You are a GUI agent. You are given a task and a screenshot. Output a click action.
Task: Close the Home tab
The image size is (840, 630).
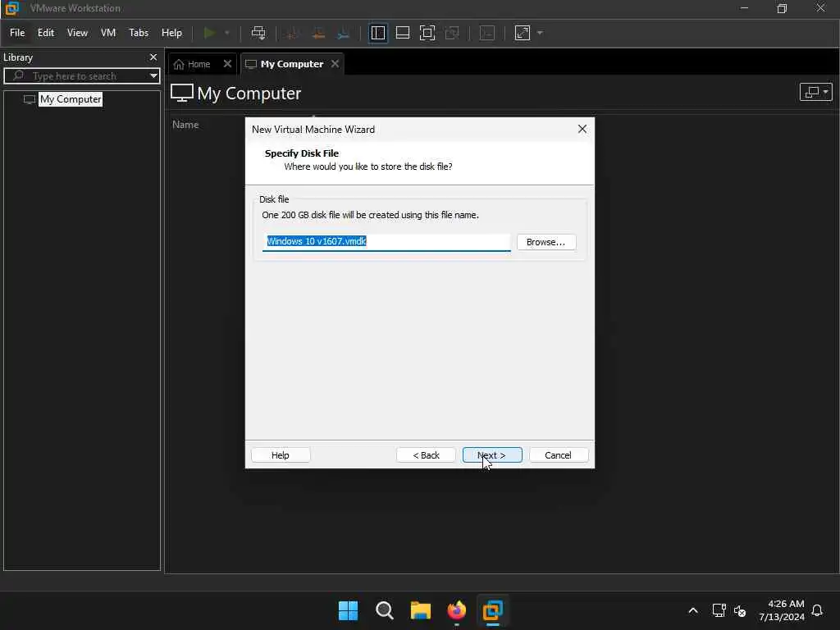(227, 64)
